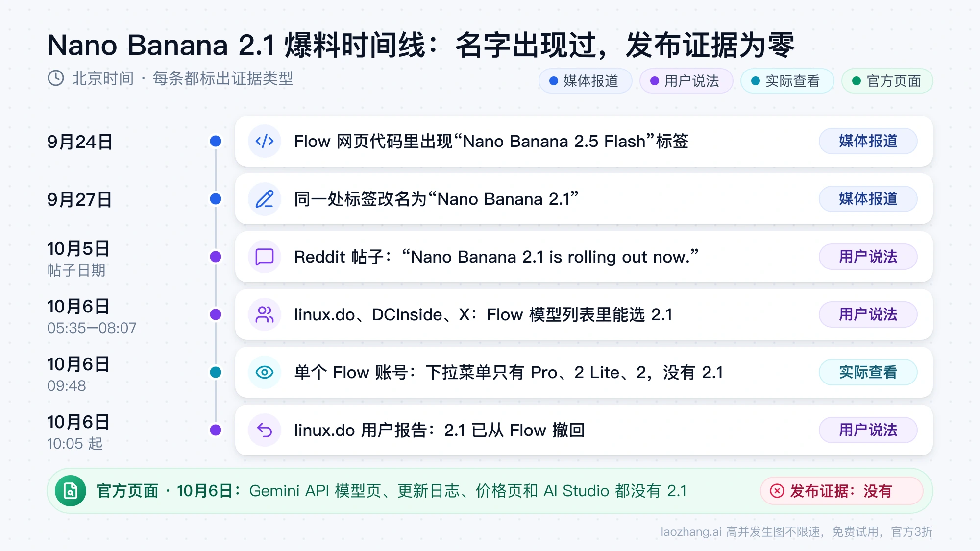Click the purple timeline dot for 10月5日
The height and width of the screenshot is (551, 980).
216,257
